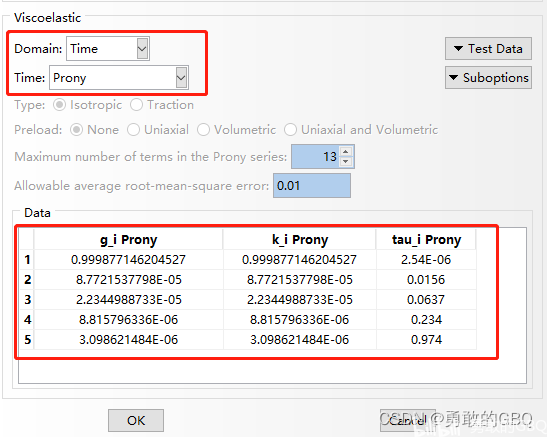Select row header 3 in data table
Image resolution: width=547 pixels, height=437 pixels.
click(x=27, y=300)
